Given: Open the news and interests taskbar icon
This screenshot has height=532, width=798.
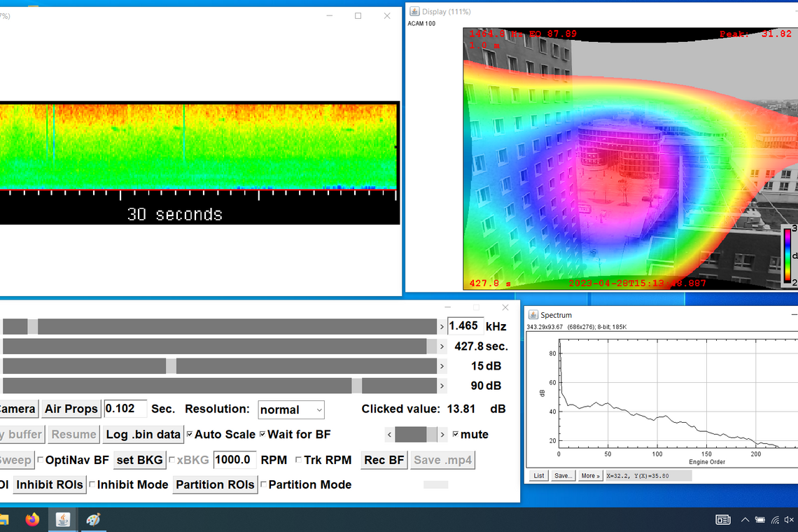Looking at the screenshot, I should pyautogui.click(x=722, y=519).
